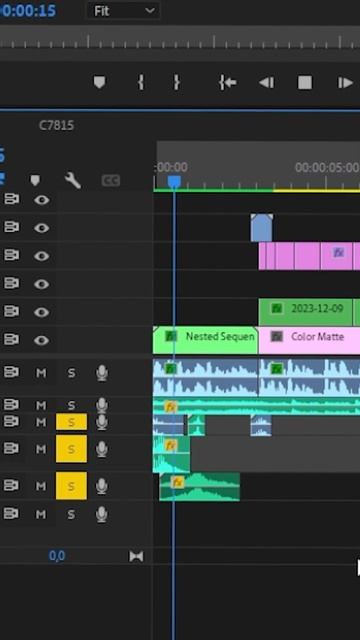The height and width of the screenshot is (640, 360).
Task: Mute the empty bottom audio track
Action: tap(41, 514)
